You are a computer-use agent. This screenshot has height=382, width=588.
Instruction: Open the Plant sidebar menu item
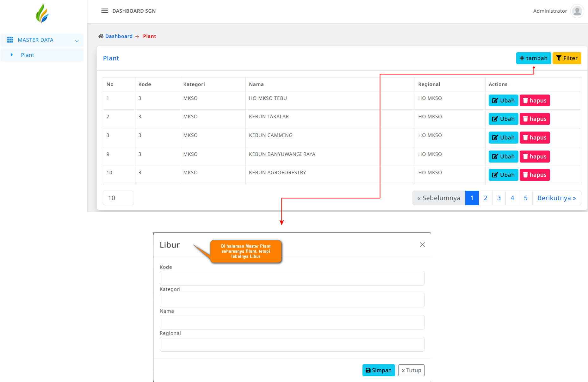28,55
